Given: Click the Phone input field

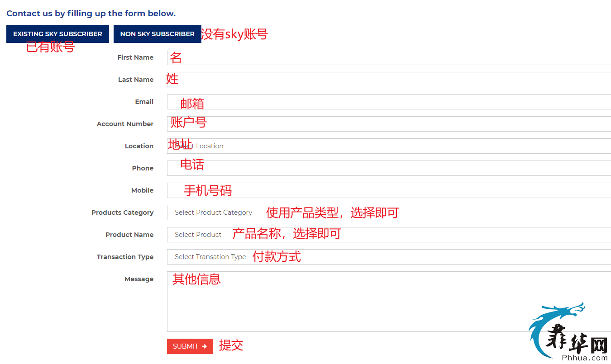Looking at the screenshot, I should click(389, 168).
